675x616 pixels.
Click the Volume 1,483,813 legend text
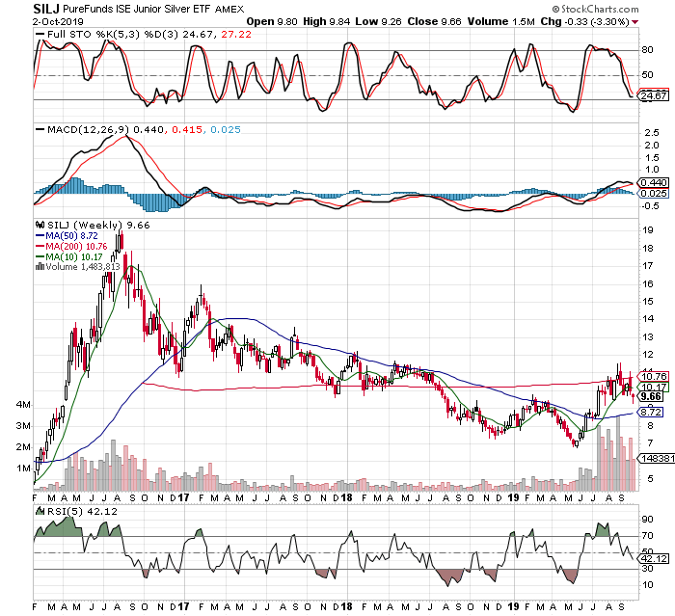pyautogui.click(x=83, y=267)
